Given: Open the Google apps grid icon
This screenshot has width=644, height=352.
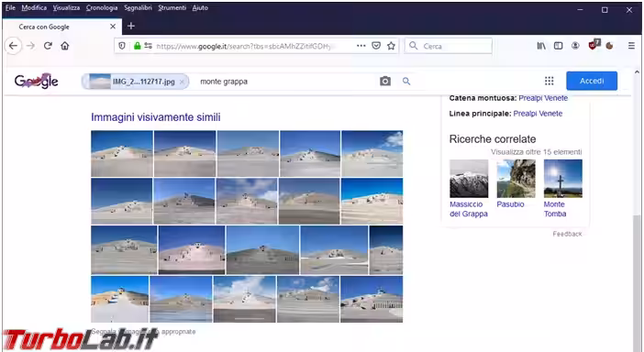Looking at the screenshot, I should click(550, 81).
